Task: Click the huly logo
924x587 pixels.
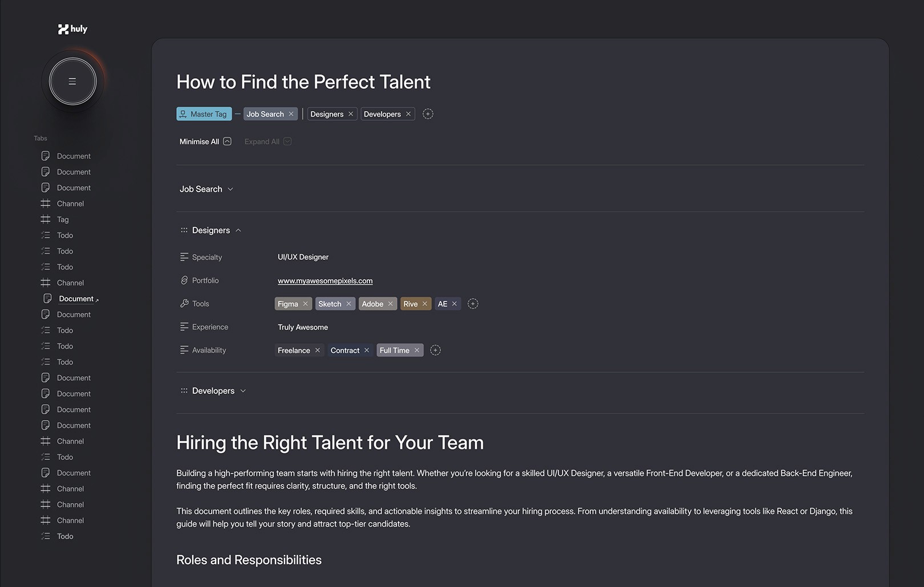Action: pyautogui.click(x=72, y=29)
